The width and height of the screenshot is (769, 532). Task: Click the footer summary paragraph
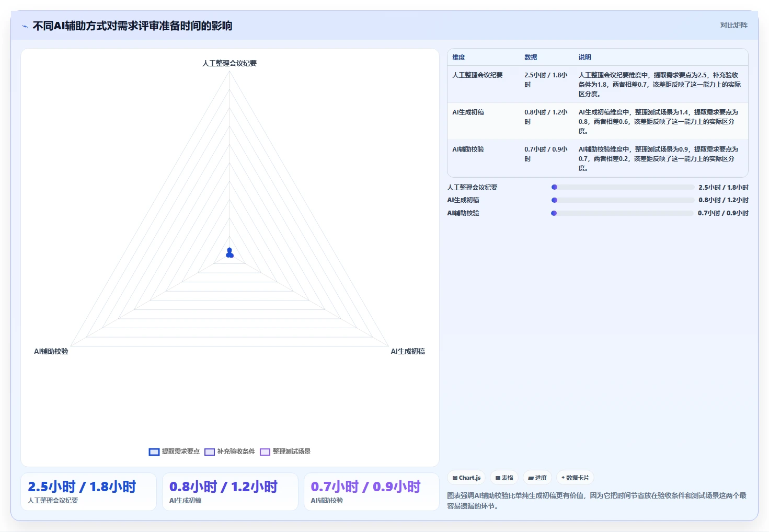click(x=596, y=501)
